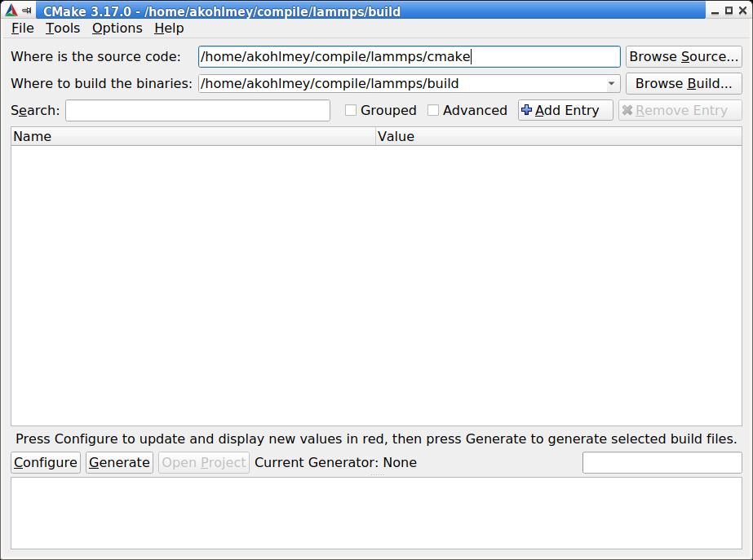
Task: Focus the Search input field
Action: 197,110
